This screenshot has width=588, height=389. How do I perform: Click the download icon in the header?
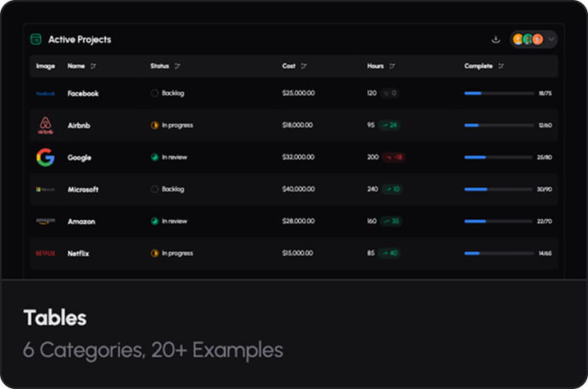coord(495,39)
